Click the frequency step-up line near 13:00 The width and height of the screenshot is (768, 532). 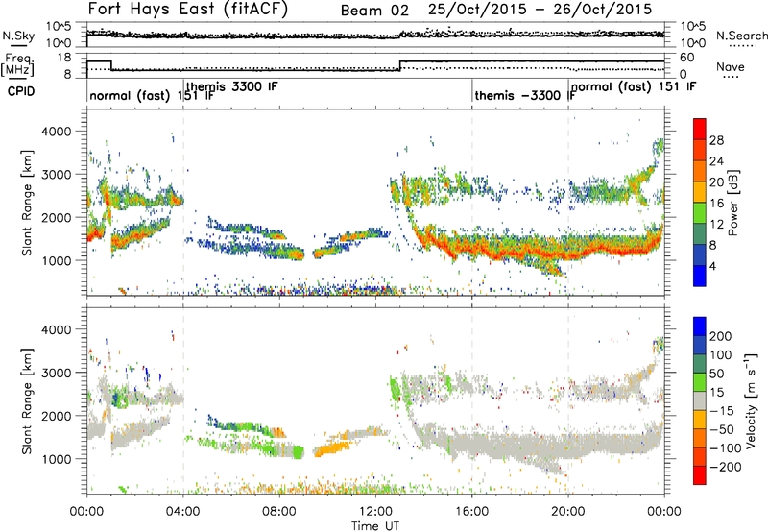[400, 65]
